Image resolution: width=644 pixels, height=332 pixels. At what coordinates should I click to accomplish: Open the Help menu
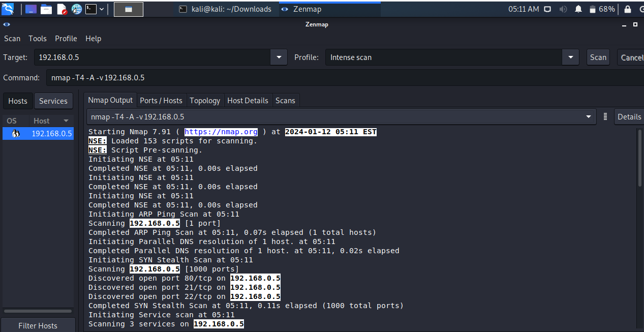pos(94,39)
